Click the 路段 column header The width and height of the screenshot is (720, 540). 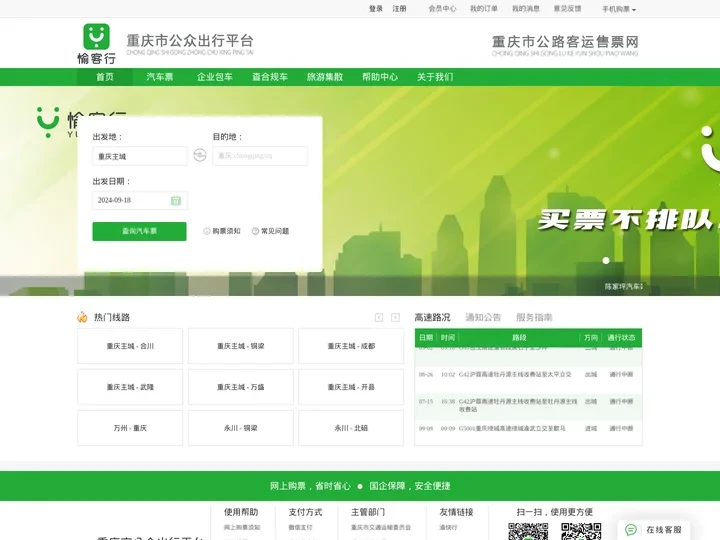pos(519,338)
